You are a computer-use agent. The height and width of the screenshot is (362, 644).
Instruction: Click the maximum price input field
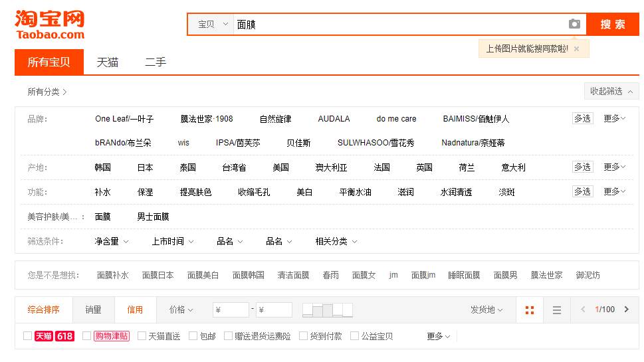coord(274,310)
